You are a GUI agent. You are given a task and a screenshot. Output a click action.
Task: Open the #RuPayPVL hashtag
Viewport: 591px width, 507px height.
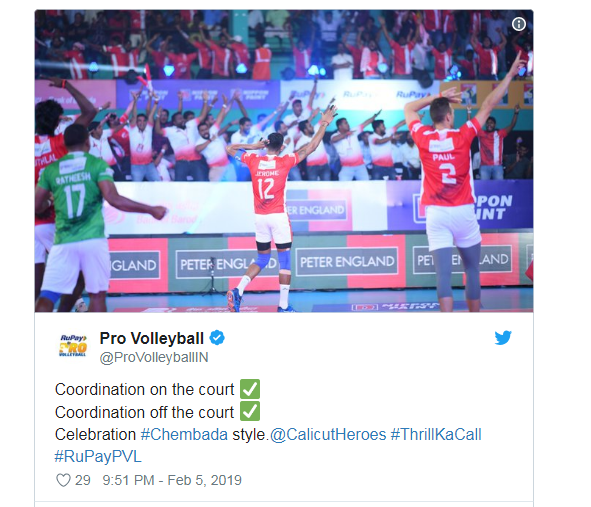coord(98,456)
